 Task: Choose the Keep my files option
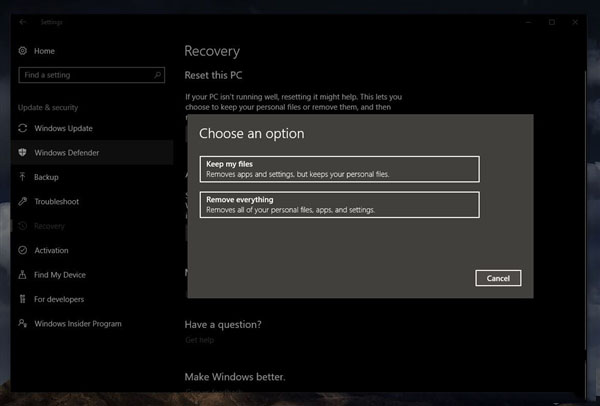point(339,169)
